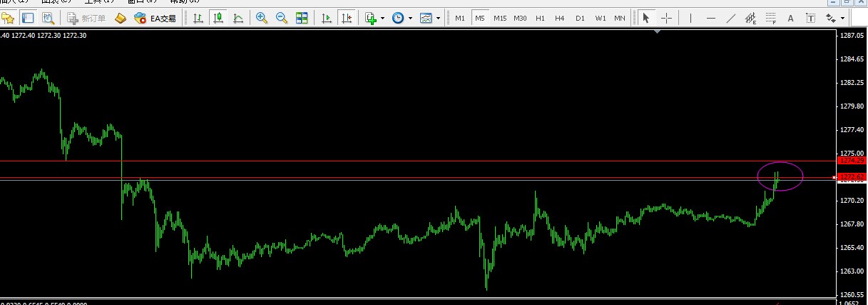Image resolution: width=868 pixels, height=305 pixels.
Task: Zoom out of the chart
Action: tap(282, 18)
